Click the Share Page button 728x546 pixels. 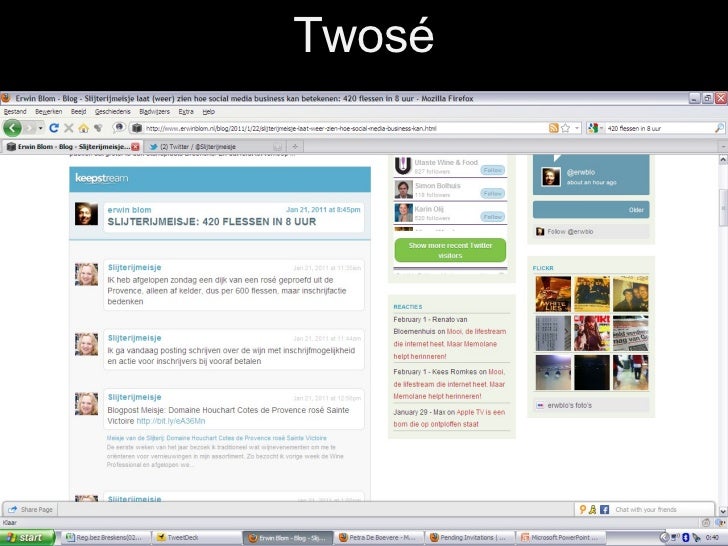click(x=31, y=509)
